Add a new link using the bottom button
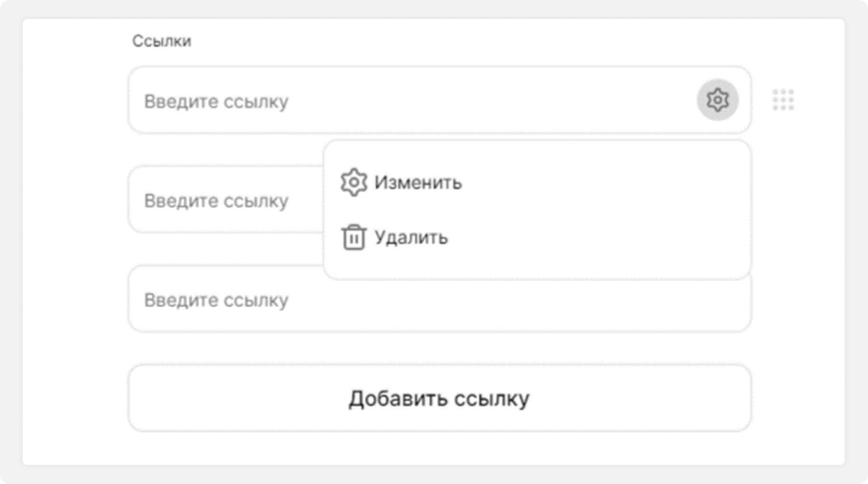 [439, 398]
